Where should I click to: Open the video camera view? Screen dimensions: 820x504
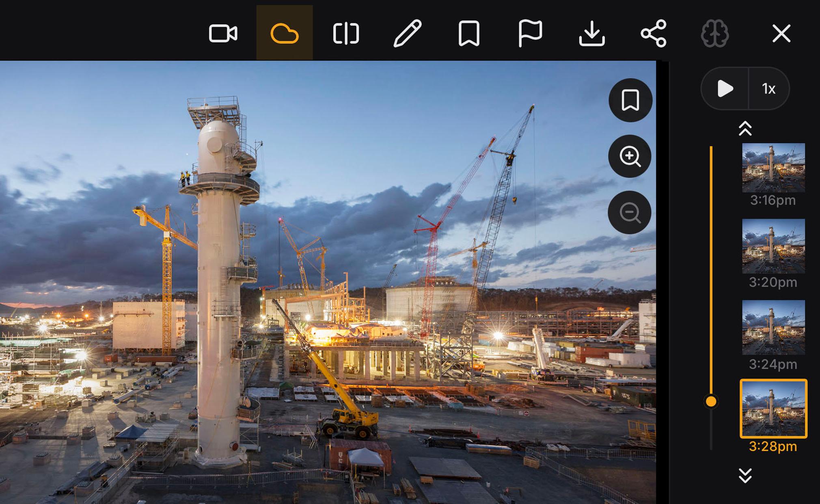click(x=223, y=33)
